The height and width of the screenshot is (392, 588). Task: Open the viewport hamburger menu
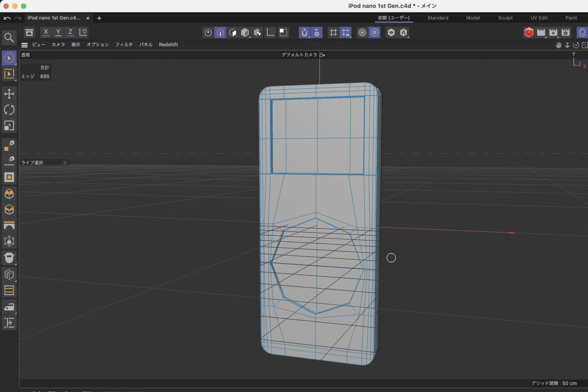24,45
